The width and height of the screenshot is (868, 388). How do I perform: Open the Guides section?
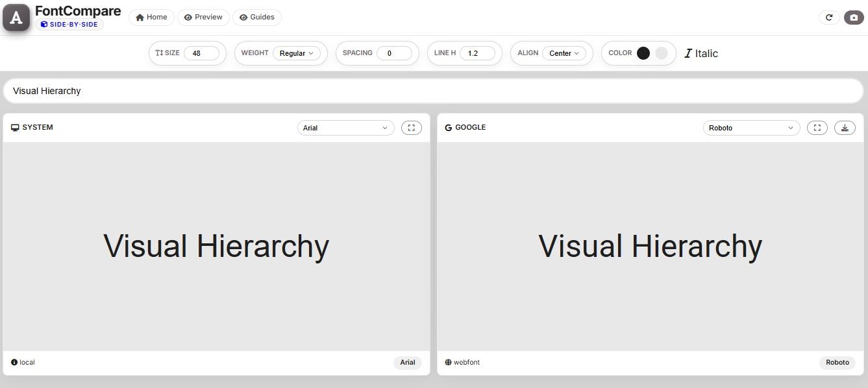257,17
